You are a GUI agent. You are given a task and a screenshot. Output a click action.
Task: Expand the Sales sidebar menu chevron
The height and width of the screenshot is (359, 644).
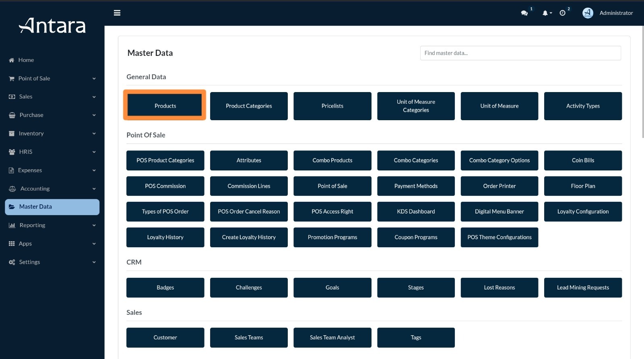(x=94, y=97)
